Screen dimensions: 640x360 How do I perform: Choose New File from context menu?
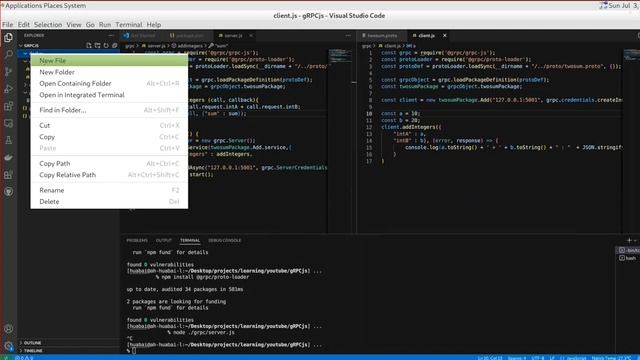coord(109,60)
